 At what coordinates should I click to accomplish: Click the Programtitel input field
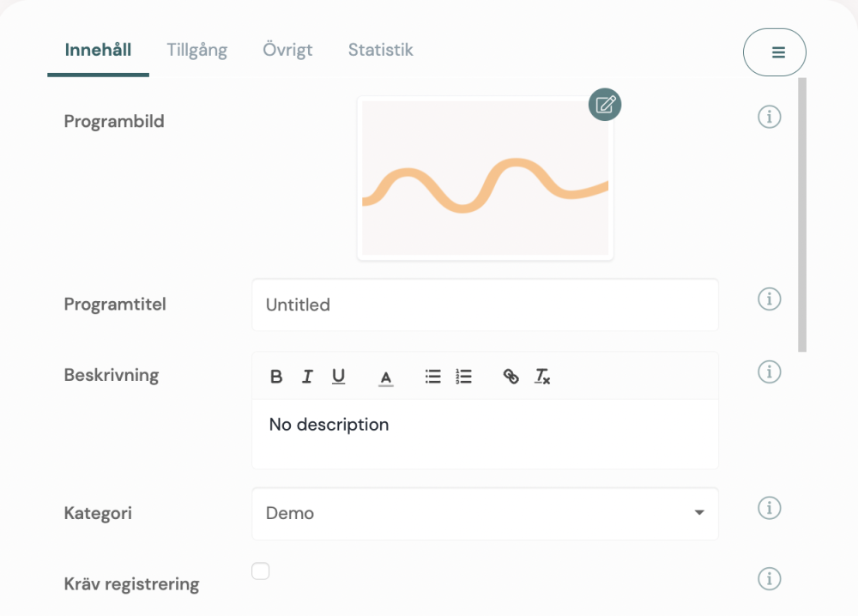coord(485,305)
